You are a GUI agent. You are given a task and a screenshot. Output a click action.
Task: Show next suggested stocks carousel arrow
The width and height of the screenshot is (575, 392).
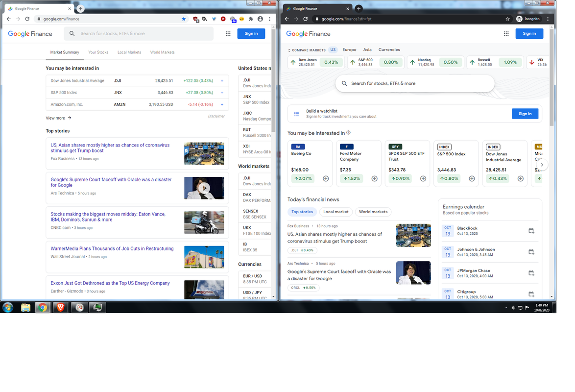pyautogui.click(x=542, y=165)
